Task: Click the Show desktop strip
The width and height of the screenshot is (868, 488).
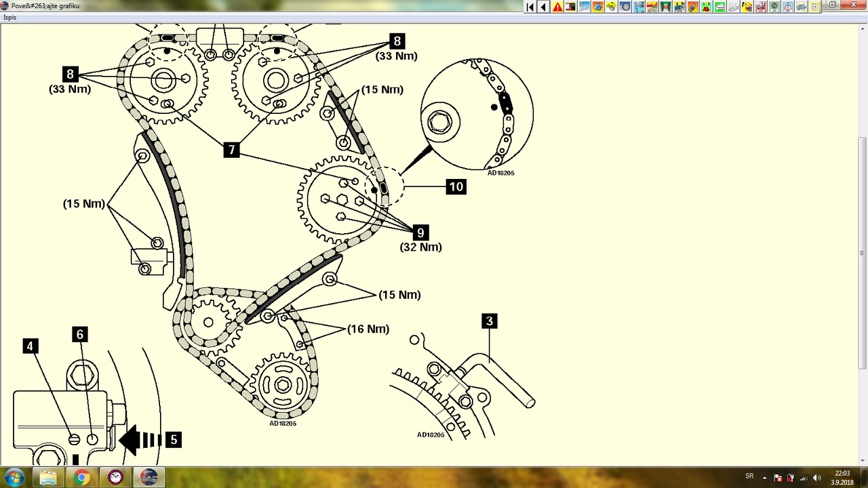Action: pyautogui.click(x=863, y=477)
